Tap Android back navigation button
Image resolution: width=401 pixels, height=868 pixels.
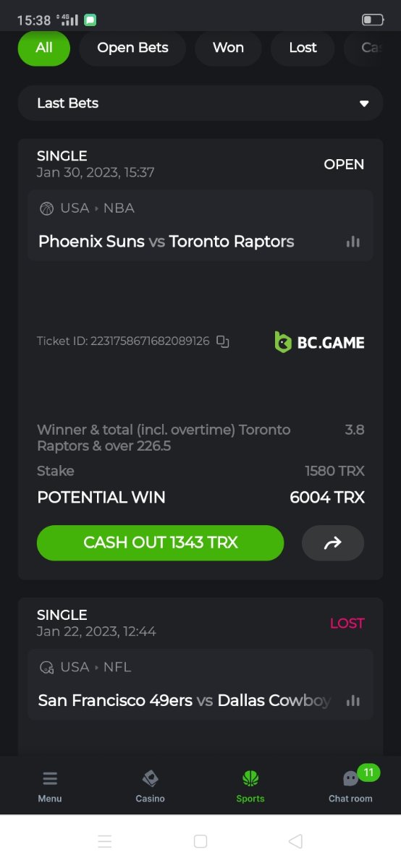[295, 841]
